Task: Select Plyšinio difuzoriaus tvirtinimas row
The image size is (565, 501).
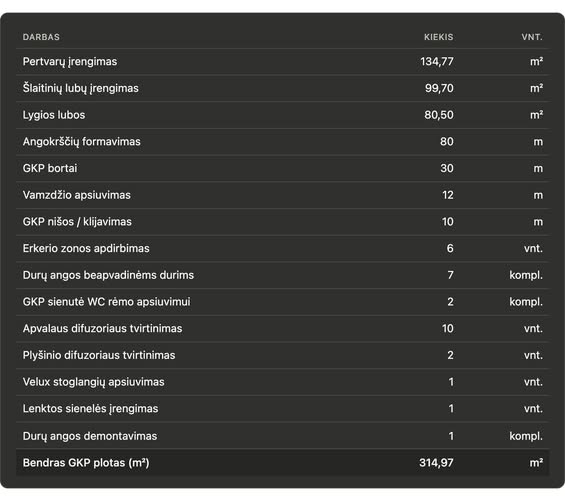Action: click(282, 355)
